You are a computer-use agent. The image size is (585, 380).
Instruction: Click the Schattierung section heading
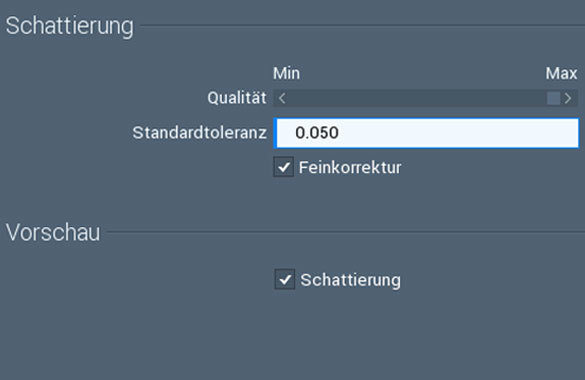[69, 26]
